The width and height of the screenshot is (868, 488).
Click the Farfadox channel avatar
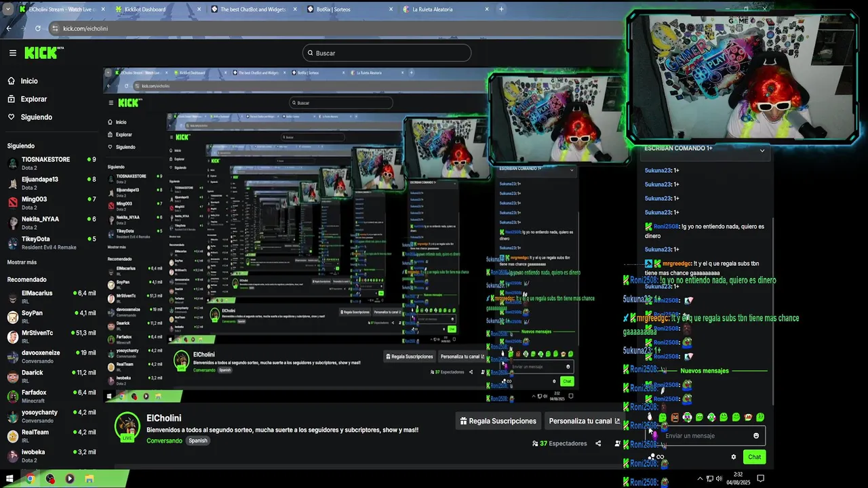(x=12, y=396)
